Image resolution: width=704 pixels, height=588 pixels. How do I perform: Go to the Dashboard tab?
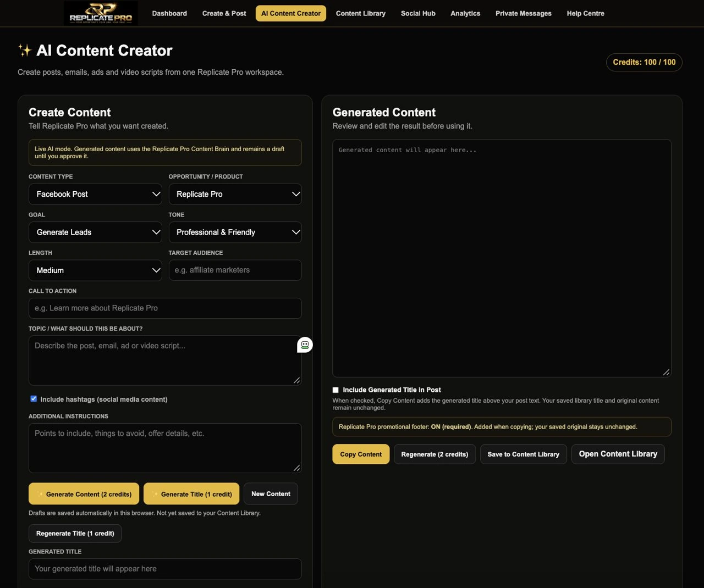click(x=169, y=13)
